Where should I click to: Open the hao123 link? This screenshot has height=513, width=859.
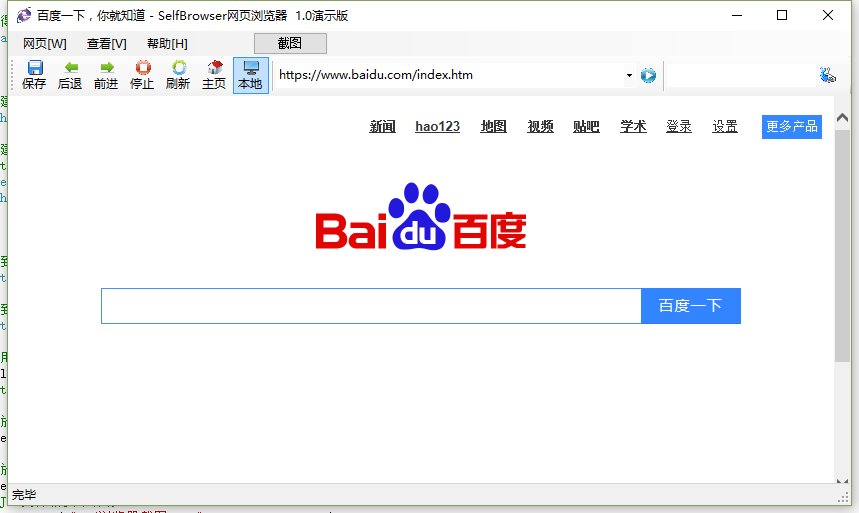pyautogui.click(x=437, y=127)
